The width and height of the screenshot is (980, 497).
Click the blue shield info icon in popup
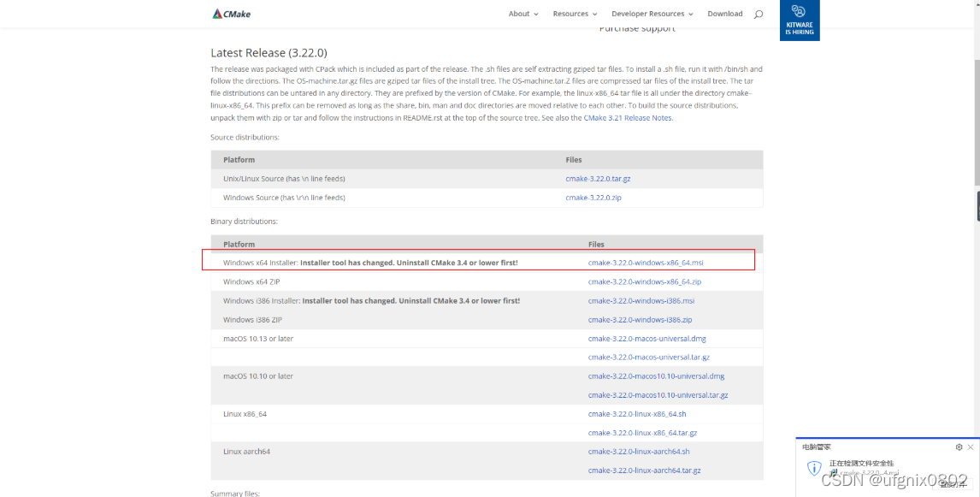click(814, 468)
